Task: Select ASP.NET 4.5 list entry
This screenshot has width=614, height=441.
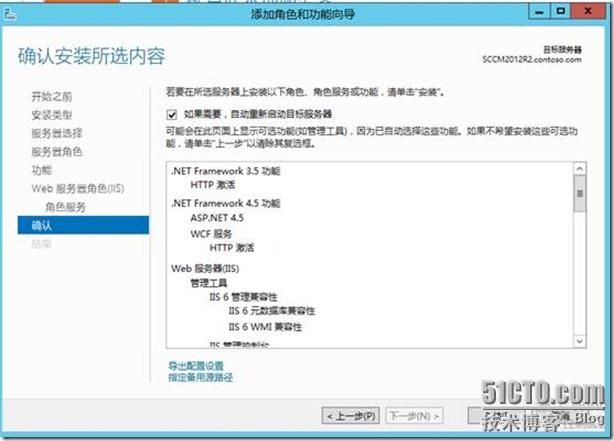Action: 217,218
